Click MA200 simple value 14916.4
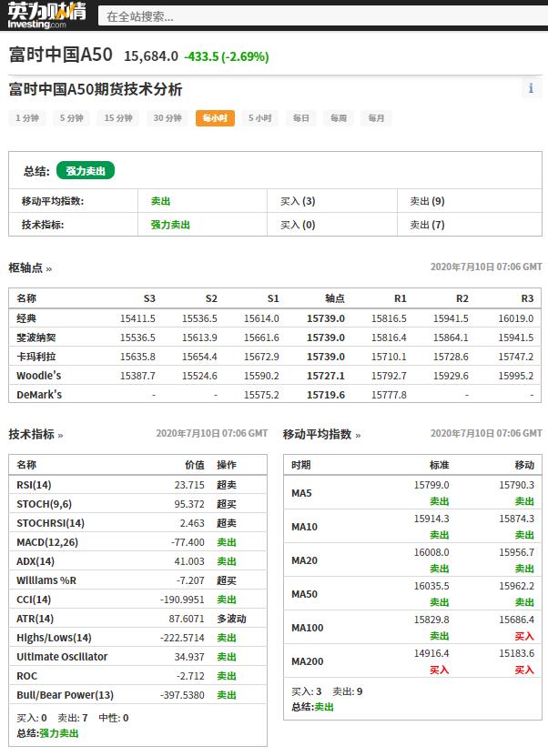548x756 pixels. [431, 653]
